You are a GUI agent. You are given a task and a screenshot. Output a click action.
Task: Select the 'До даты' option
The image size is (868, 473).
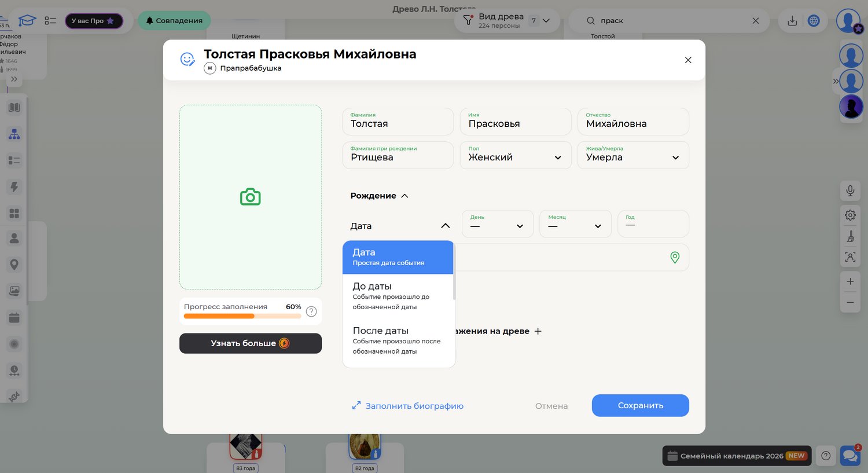point(398,296)
